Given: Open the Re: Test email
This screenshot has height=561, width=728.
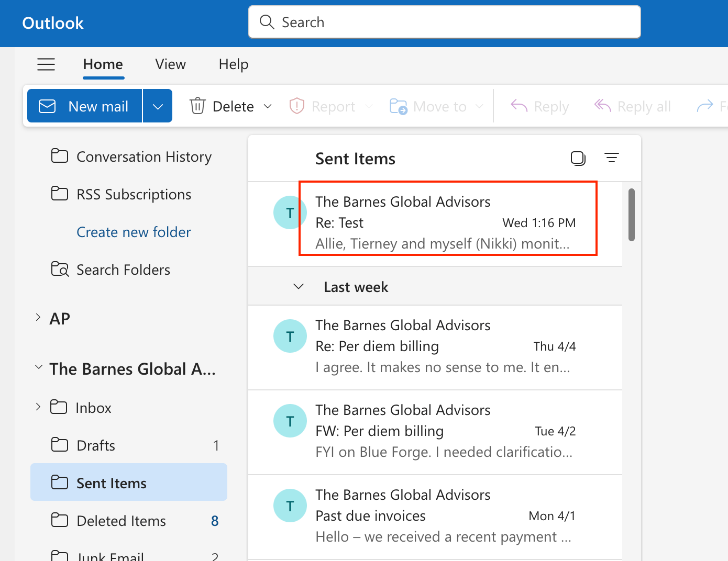Looking at the screenshot, I should (x=435, y=224).
